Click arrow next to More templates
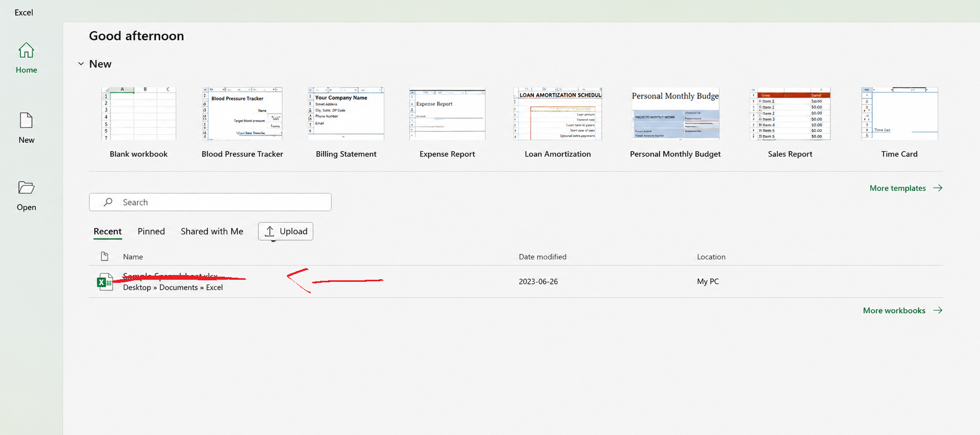This screenshot has height=435, width=980. (x=938, y=188)
